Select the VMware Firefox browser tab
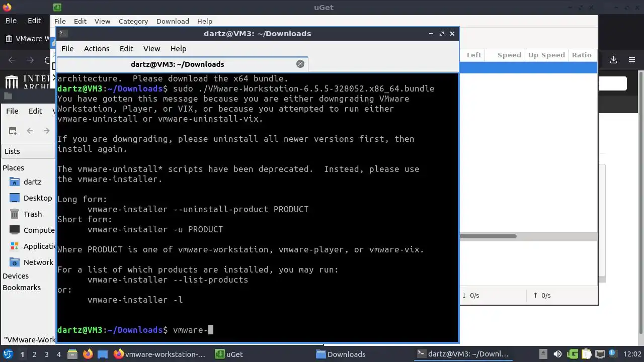This screenshot has width=644, height=362. pyautogui.click(x=28, y=39)
